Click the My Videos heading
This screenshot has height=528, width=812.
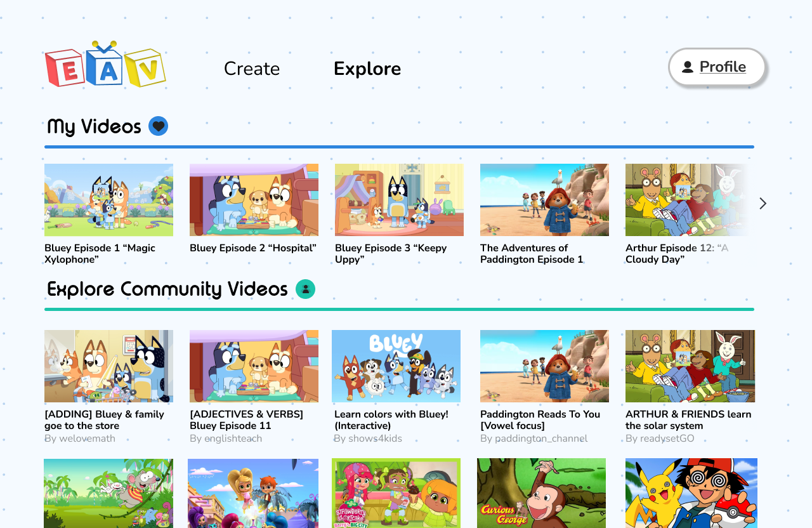coord(94,126)
